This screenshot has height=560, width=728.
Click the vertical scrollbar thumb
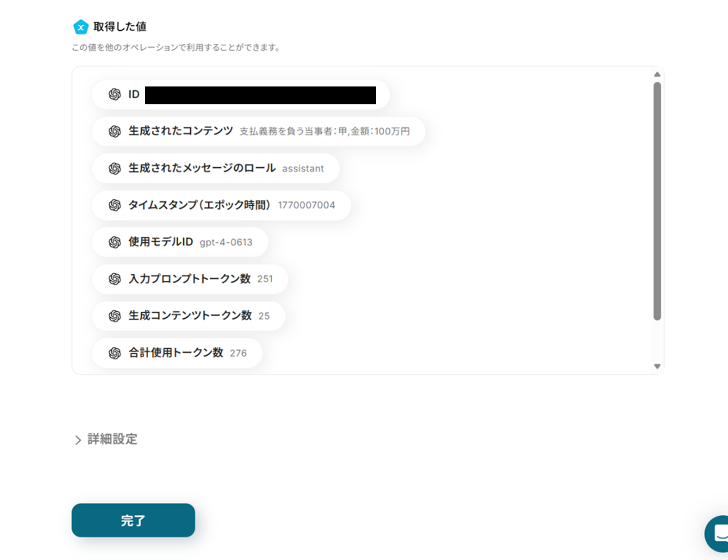pos(657,201)
